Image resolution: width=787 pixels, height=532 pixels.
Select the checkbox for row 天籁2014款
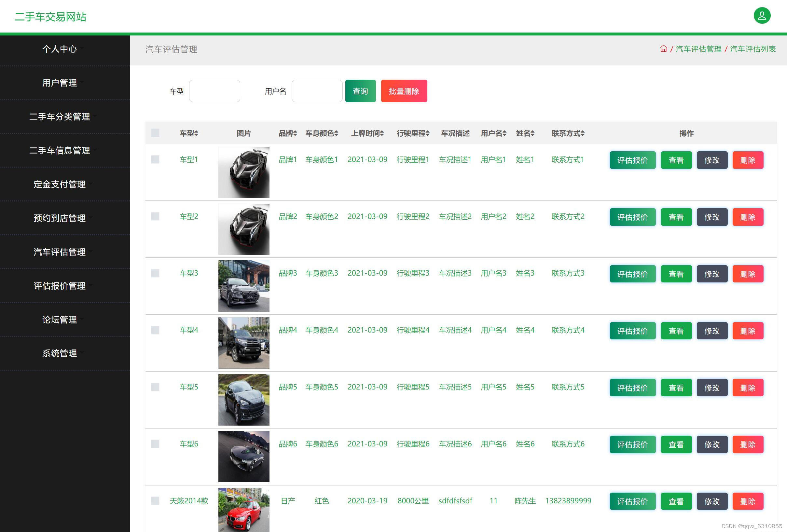click(155, 500)
